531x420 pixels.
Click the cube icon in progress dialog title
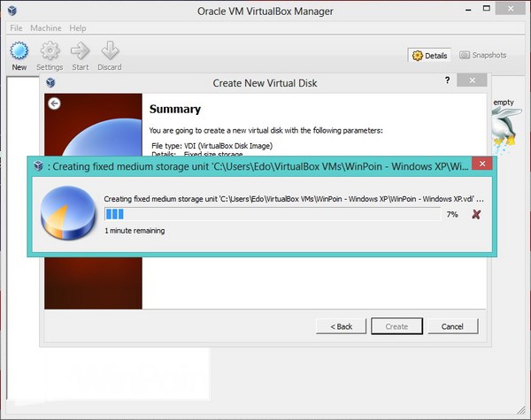(x=39, y=166)
